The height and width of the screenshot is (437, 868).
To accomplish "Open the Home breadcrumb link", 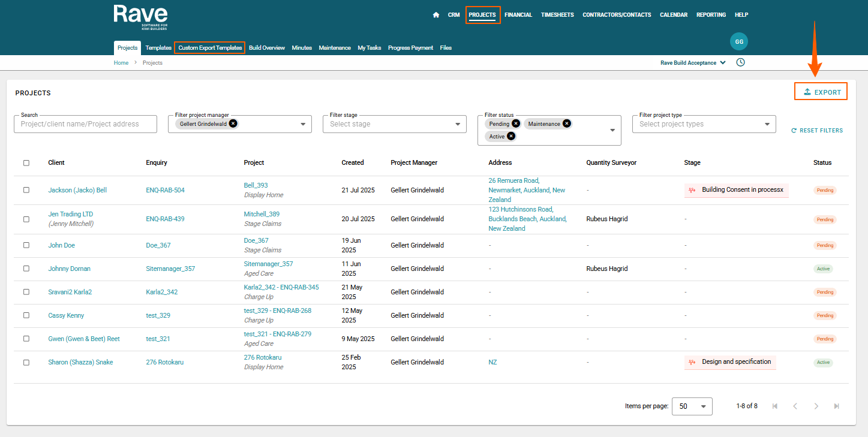I will 121,63.
